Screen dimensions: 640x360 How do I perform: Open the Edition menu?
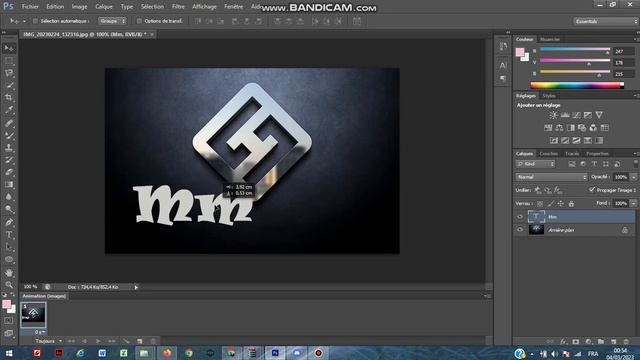(x=55, y=7)
